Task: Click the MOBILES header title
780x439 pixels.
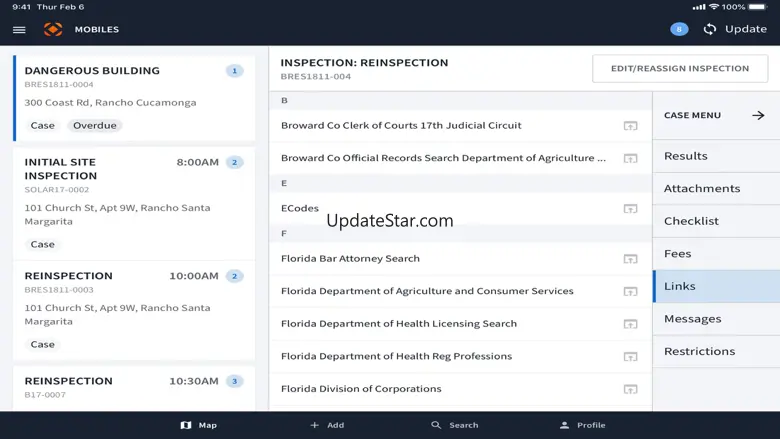Action: 97,29
